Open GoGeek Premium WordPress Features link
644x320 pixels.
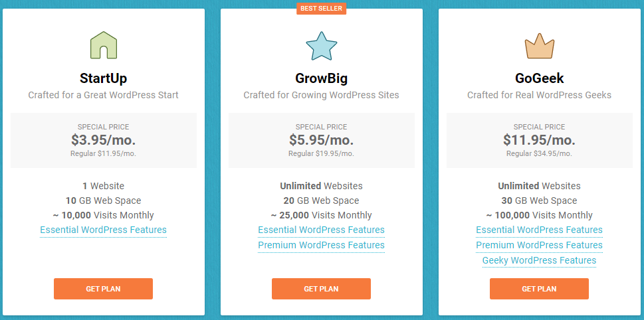(539, 246)
